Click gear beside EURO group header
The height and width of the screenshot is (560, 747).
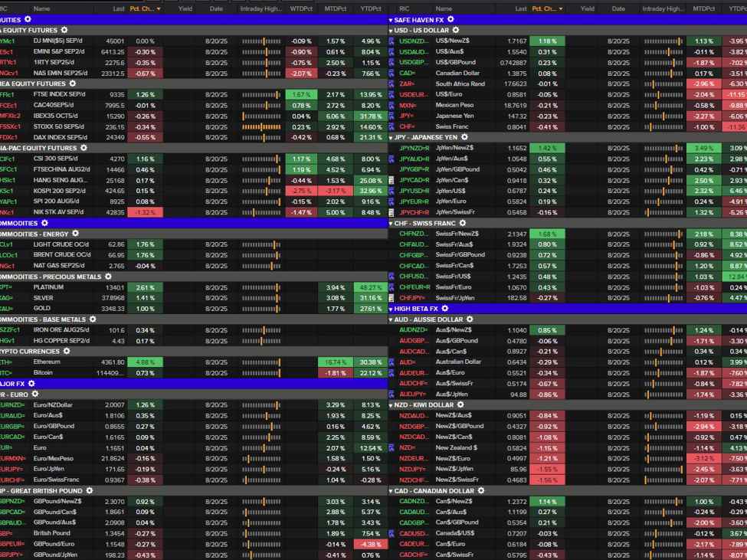point(35,395)
